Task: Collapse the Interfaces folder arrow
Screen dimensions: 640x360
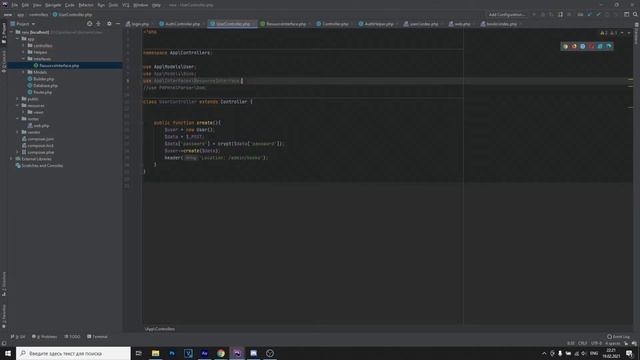Action: coord(23,59)
